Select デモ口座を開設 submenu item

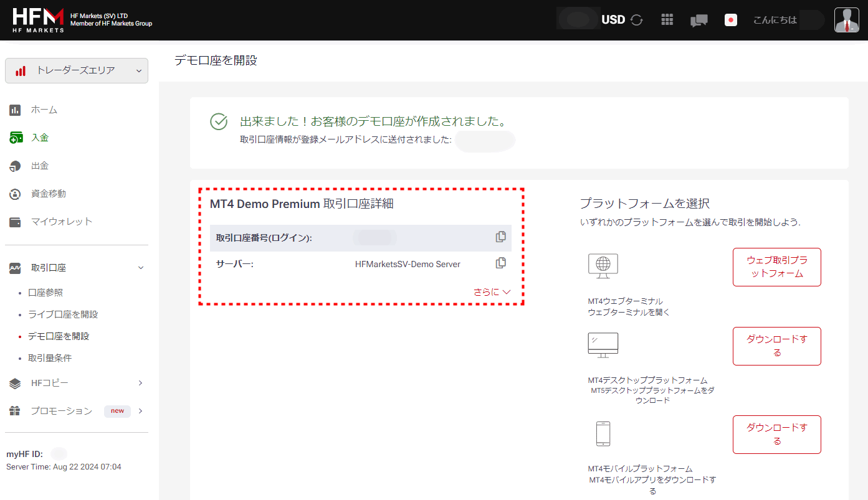(59, 336)
